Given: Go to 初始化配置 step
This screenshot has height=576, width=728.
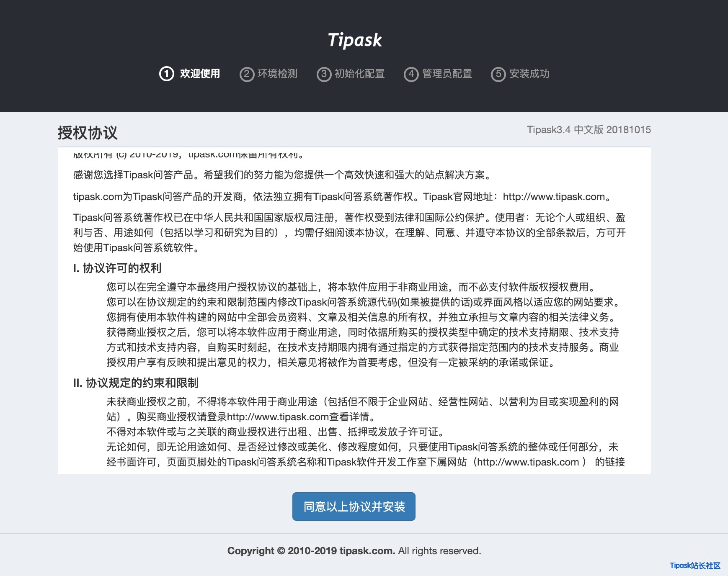Looking at the screenshot, I should pos(359,74).
